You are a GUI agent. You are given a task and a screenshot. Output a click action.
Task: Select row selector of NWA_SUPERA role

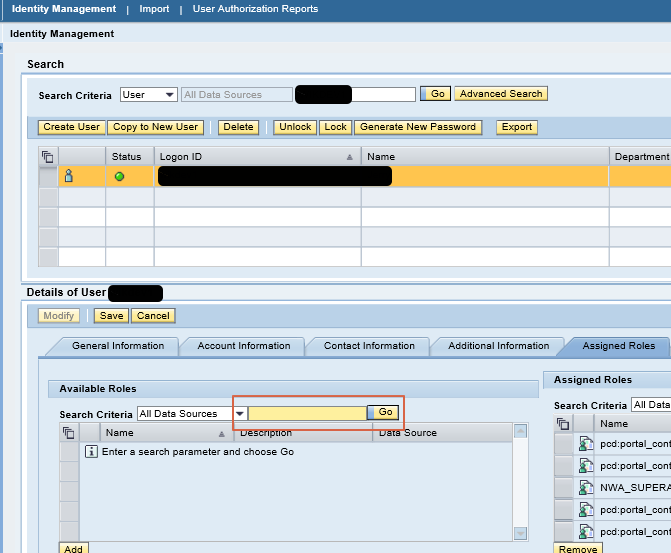(x=564, y=488)
